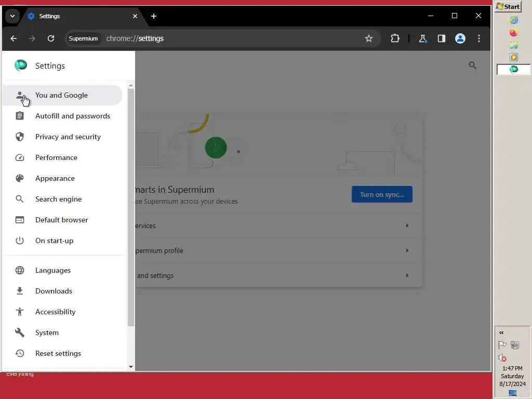Click the System wrench icon
532x399 pixels.
20,332
